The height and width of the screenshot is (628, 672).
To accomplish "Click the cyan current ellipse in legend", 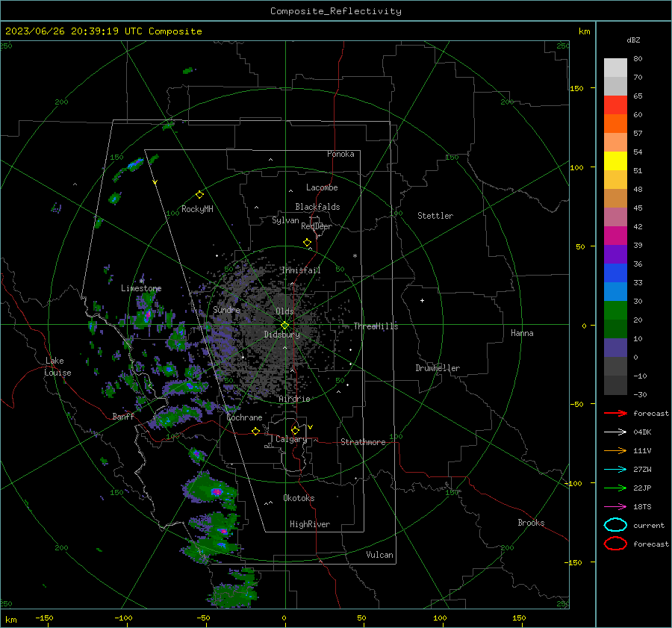I will (615, 525).
